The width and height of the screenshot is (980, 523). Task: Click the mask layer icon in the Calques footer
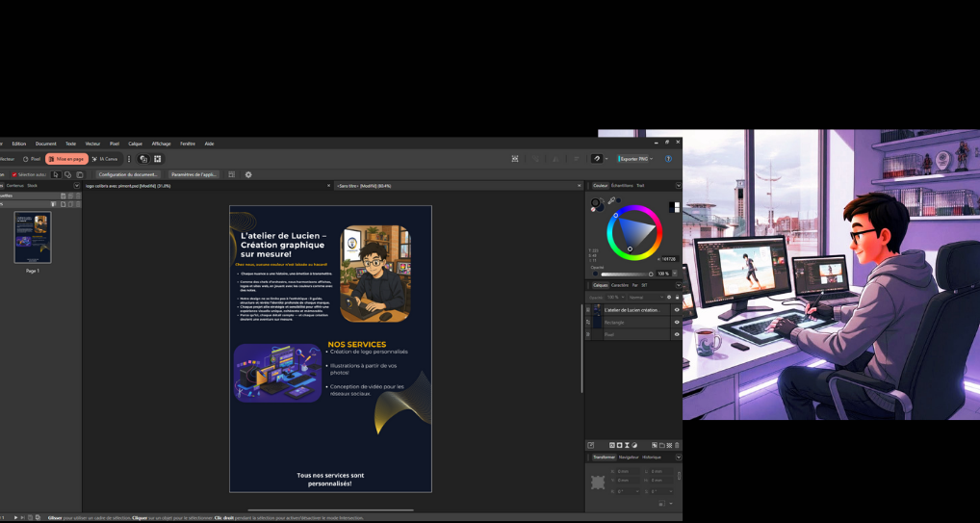coord(619,445)
